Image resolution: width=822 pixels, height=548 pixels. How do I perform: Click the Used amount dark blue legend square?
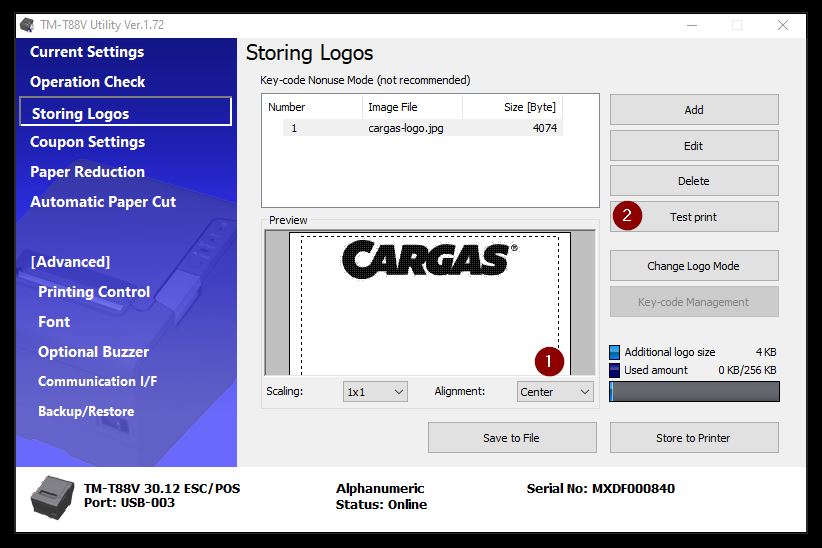coord(614,370)
